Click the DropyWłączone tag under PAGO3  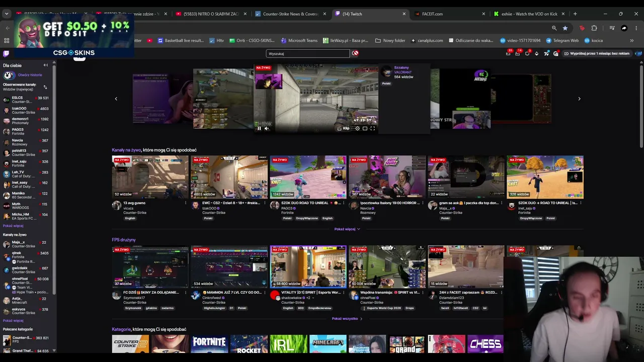click(307, 218)
